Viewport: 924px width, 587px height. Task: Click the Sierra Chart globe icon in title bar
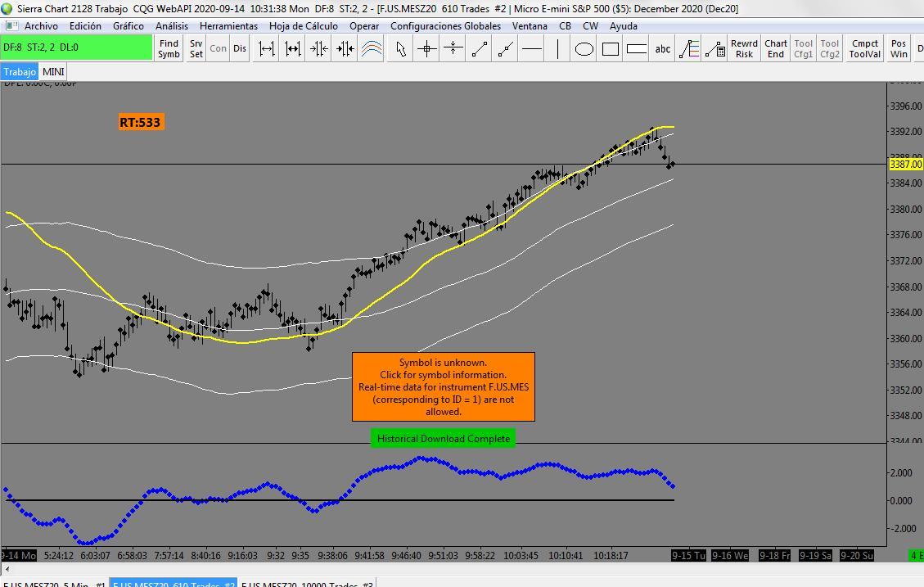(x=7, y=8)
